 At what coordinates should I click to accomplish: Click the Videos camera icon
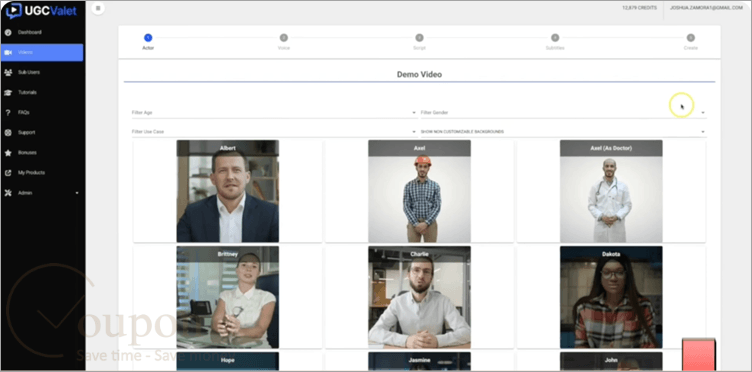click(8, 52)
